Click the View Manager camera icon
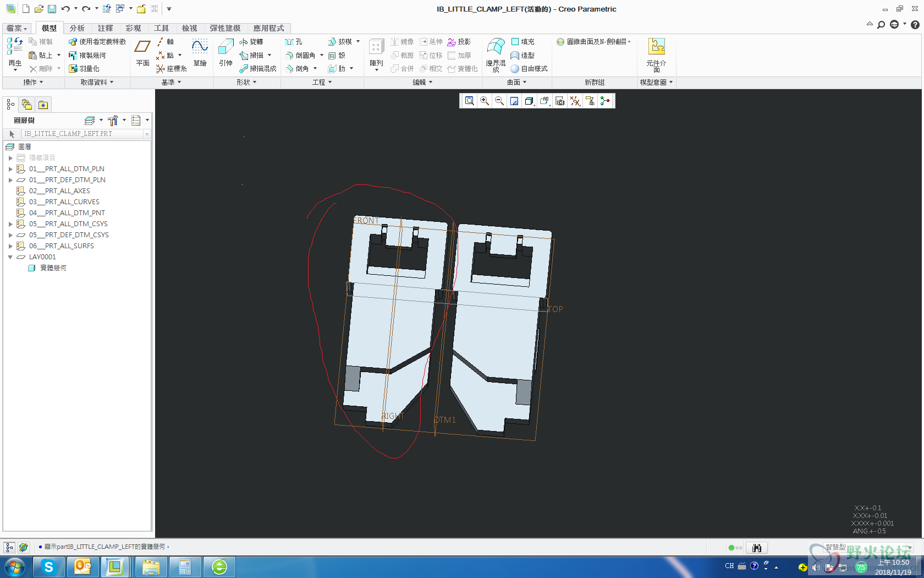Image resolution: width=924 pixels, height=578 pixels. click(560, 101)
